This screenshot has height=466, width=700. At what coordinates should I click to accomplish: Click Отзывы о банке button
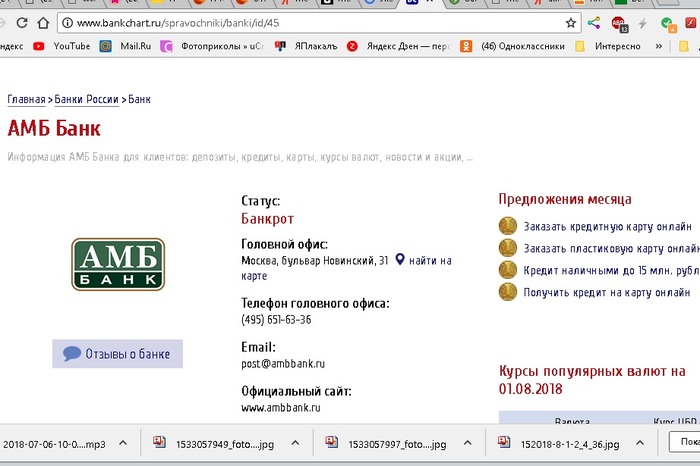click(117, 354)
